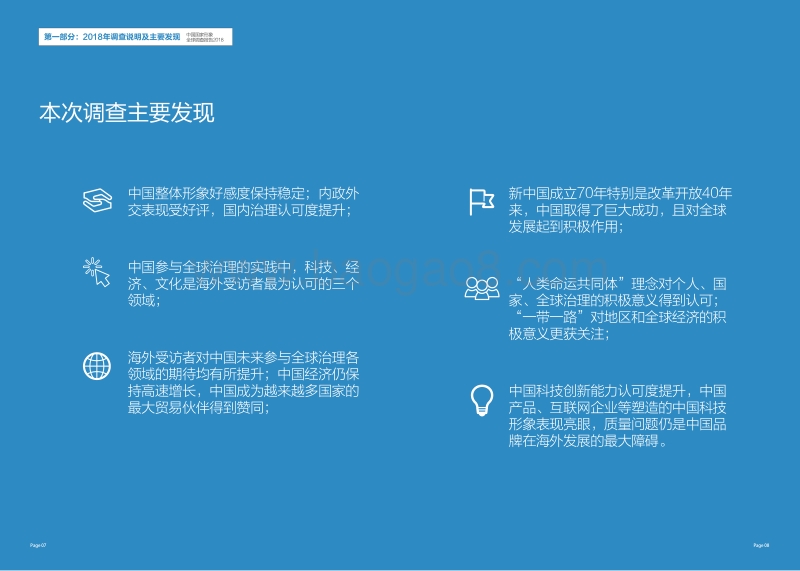Image resolution: width=800 pixels, height=571 pixels.
Task: Click the text “人类命运共同体”理念对个人、国
Action: coord(621,284)
